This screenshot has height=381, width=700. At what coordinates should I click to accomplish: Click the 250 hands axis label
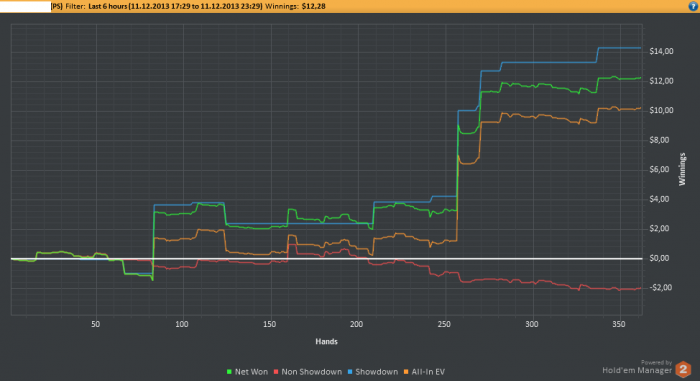[444, 324]
